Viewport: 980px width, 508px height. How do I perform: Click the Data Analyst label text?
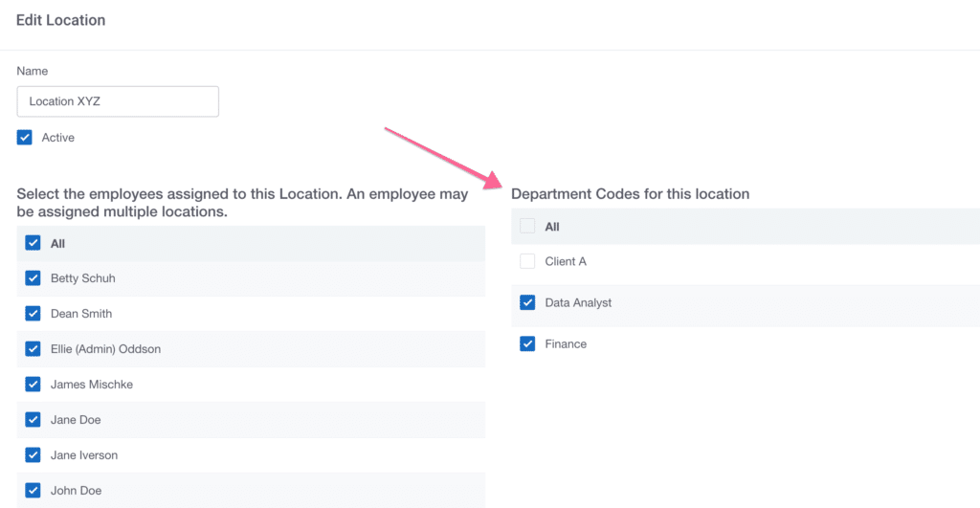[578, 303]
